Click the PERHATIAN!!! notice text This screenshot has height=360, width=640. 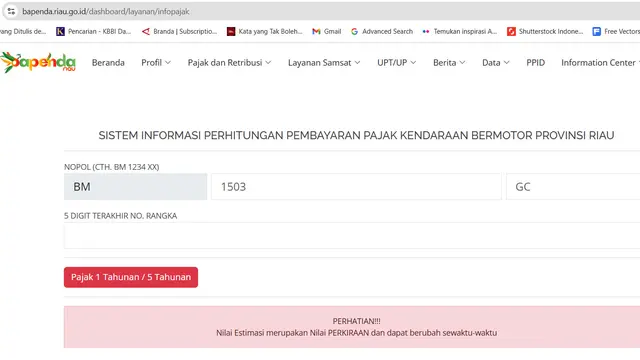click(x=356, y=321)
